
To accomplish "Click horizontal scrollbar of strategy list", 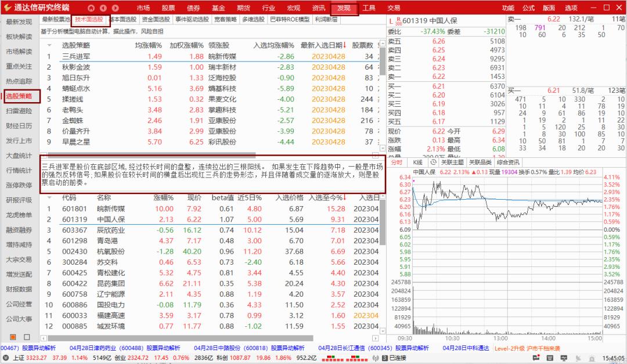I will pyautogui.click(x=151, y=154).
